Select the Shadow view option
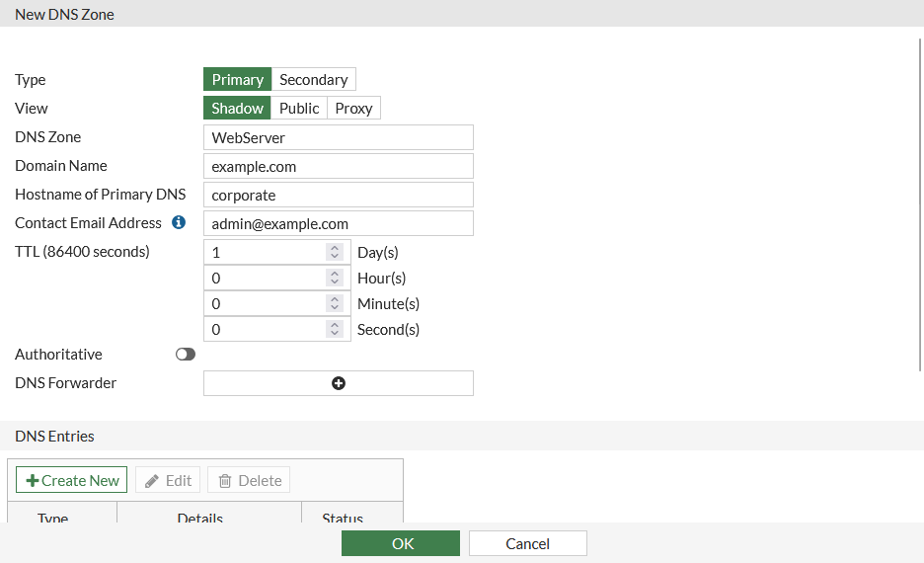Image resolution: width=924 pixels, height=563 pixels. (x=238, y=109)
